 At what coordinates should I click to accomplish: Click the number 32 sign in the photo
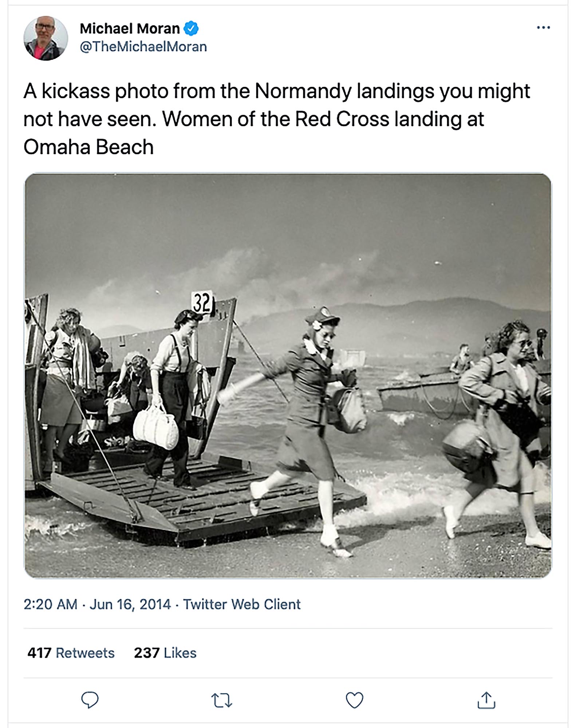[x=202, y=302]
